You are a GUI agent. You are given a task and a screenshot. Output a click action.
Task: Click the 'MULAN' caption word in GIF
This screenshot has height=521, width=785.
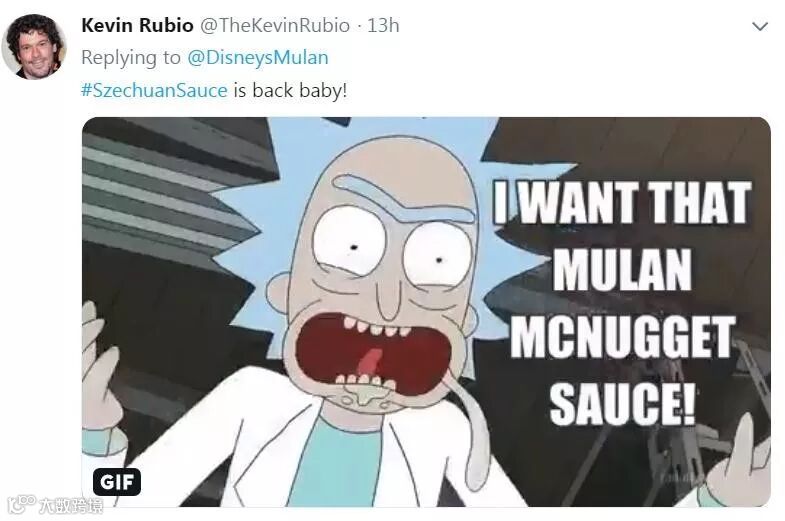622,269
